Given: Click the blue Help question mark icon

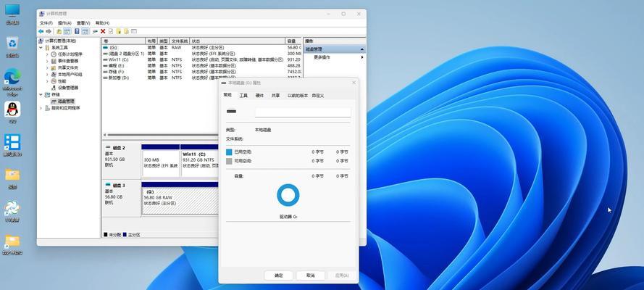Looking at the screenshot, I should pos(77,31).
